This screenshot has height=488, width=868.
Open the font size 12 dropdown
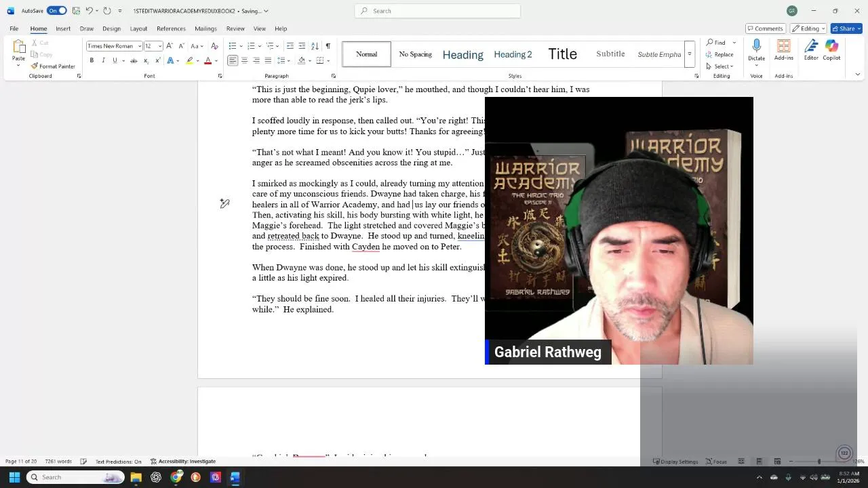[160, 46]
